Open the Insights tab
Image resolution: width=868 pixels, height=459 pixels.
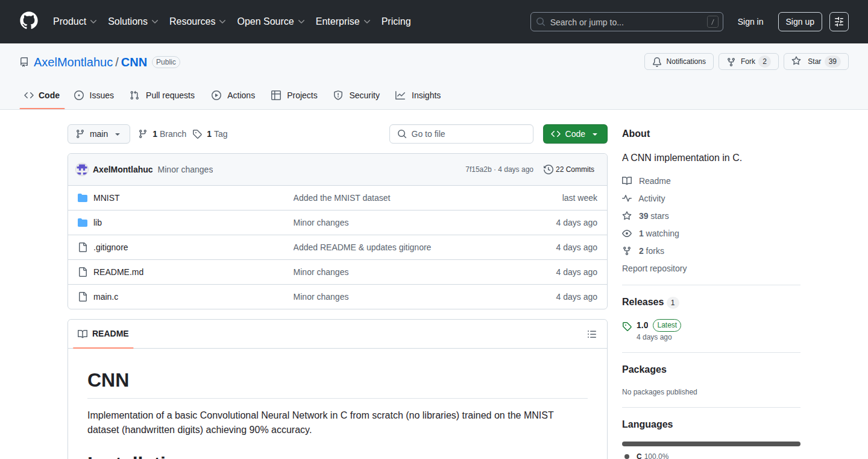click(x=418, y=95)
